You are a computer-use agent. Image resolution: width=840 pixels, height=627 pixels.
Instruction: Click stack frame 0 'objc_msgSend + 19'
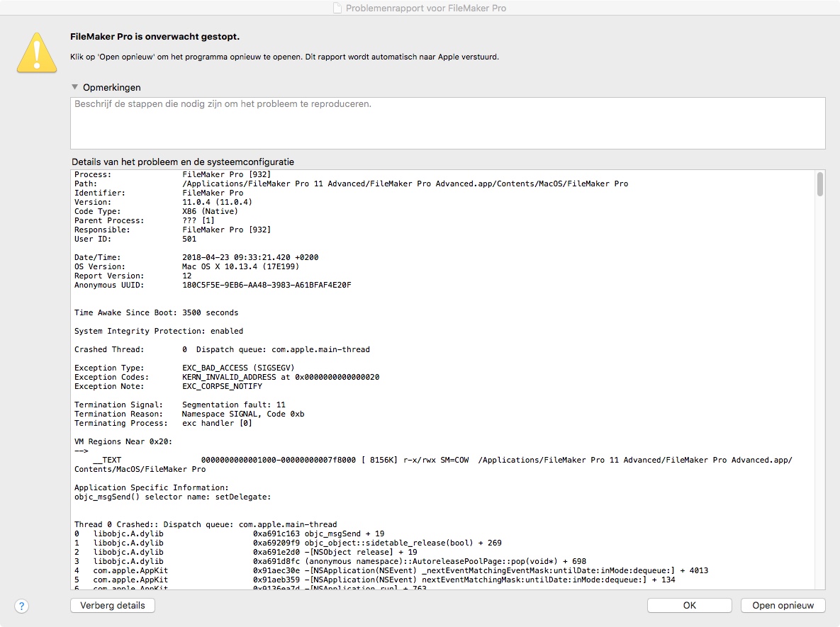229,533
